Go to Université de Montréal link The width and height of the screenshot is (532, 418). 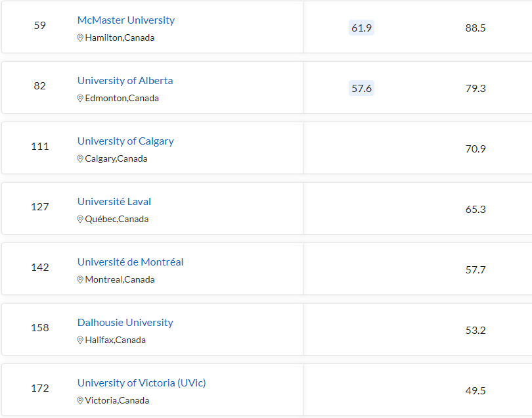[130, 262]
